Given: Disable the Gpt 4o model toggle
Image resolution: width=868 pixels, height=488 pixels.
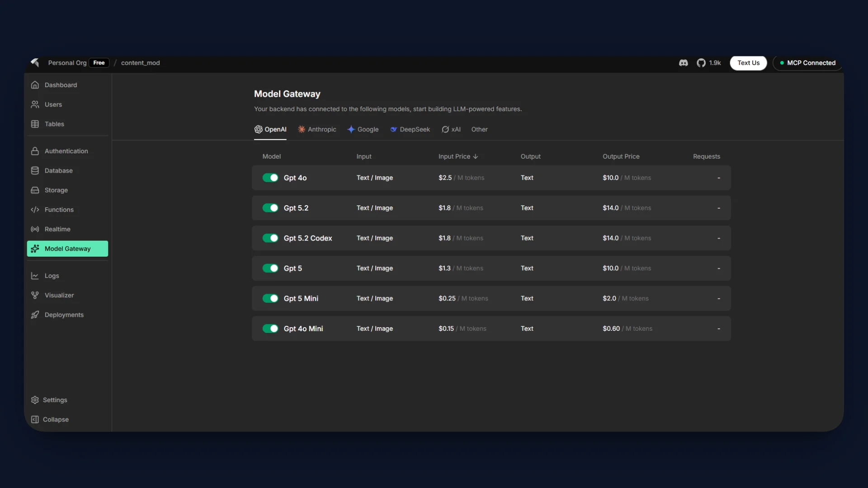Looking at the screenshot, I should click(270, 178).
